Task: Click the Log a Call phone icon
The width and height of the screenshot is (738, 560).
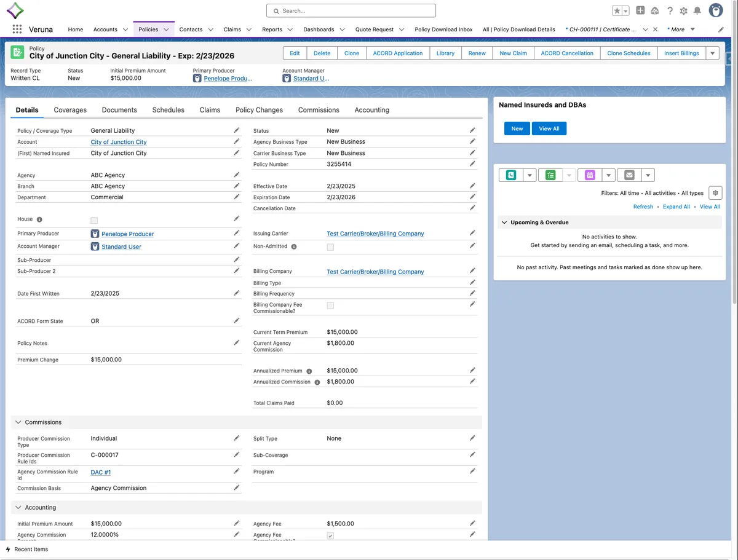Action: pyautogui.click(x=510, y=175)
